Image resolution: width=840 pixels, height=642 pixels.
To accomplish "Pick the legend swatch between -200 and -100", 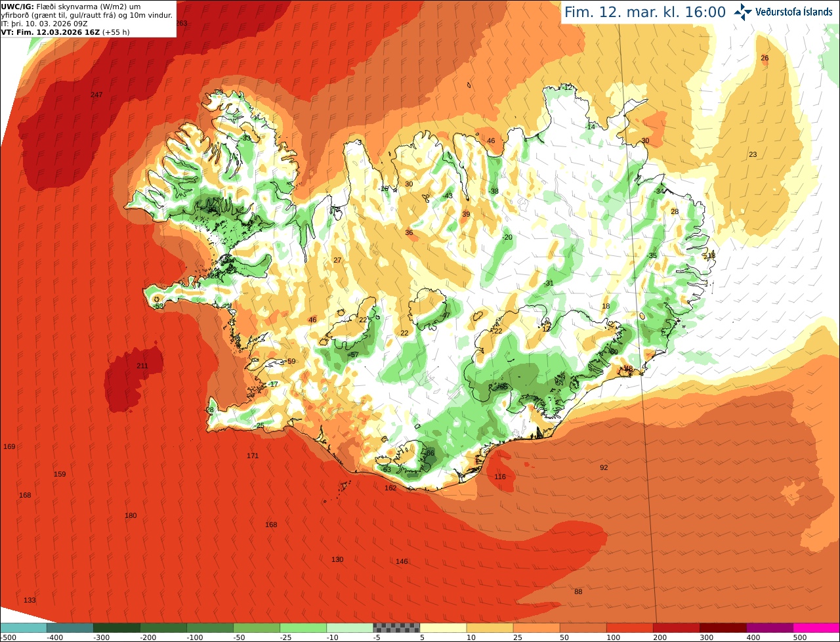I will 163,628.
